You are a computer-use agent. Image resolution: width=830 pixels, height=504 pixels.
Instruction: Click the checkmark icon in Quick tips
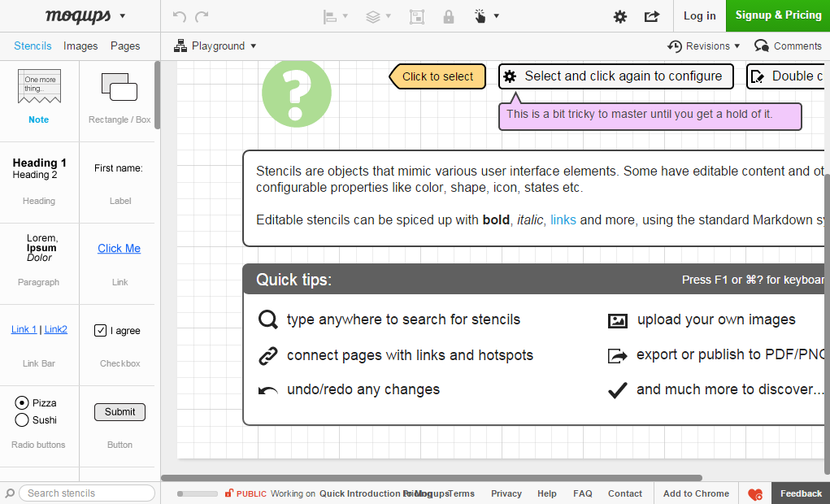click(618, 390)
